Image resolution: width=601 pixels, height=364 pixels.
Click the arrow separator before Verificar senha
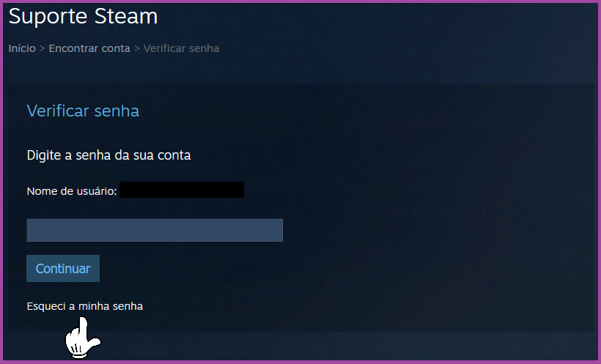pos(137,48)
